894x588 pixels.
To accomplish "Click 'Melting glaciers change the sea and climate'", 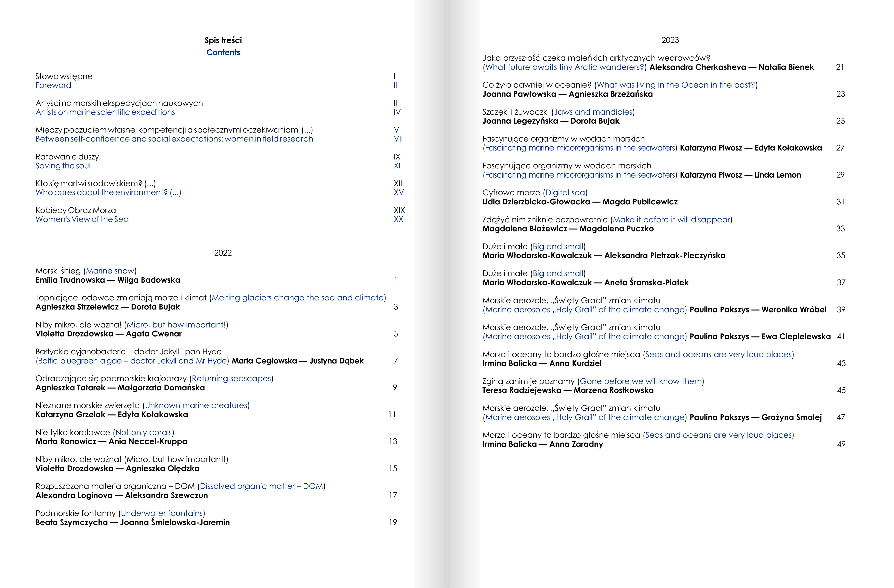I will 297,298.
